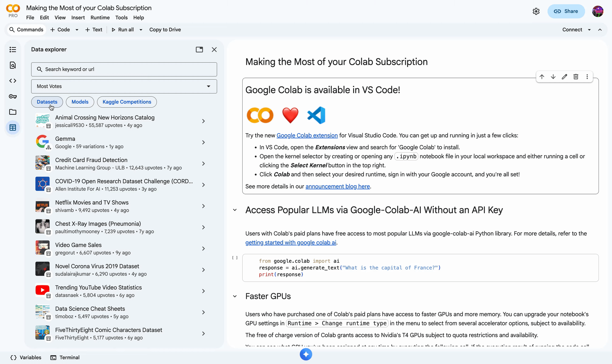The image size is (612, 364).
Task: Click the Colab PRO logo
Action: tap(13, 11)
